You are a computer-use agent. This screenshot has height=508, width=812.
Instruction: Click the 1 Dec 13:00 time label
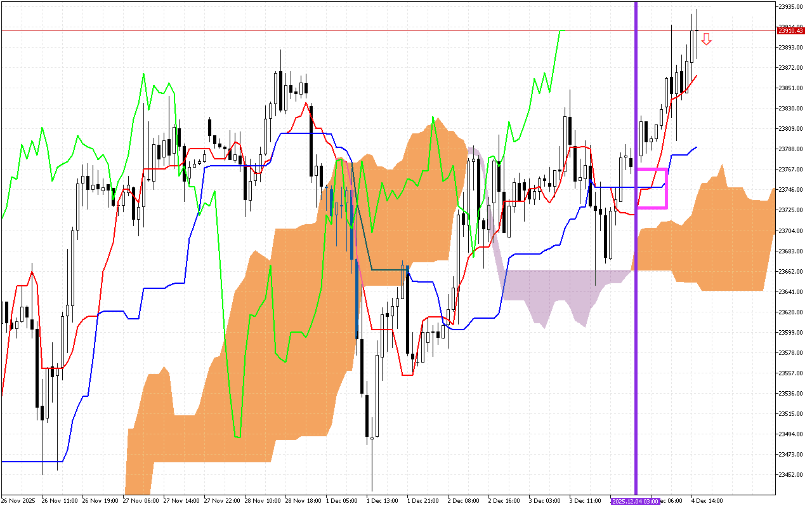point(381,501)
